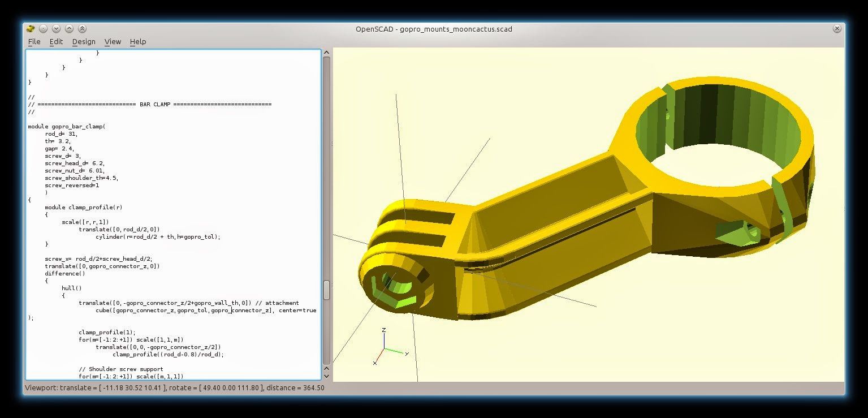The height and width of the screenshot is (418, 868).
Task: Click the XYZ axis indicator in the viewport
Action: pyautogui.click(x=383, y=346)
